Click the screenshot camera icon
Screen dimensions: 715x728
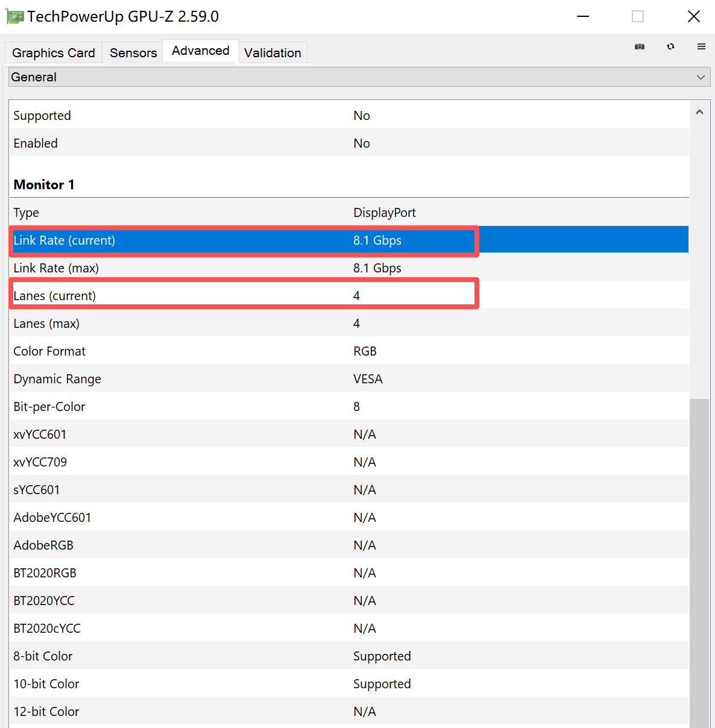[640, 46]
